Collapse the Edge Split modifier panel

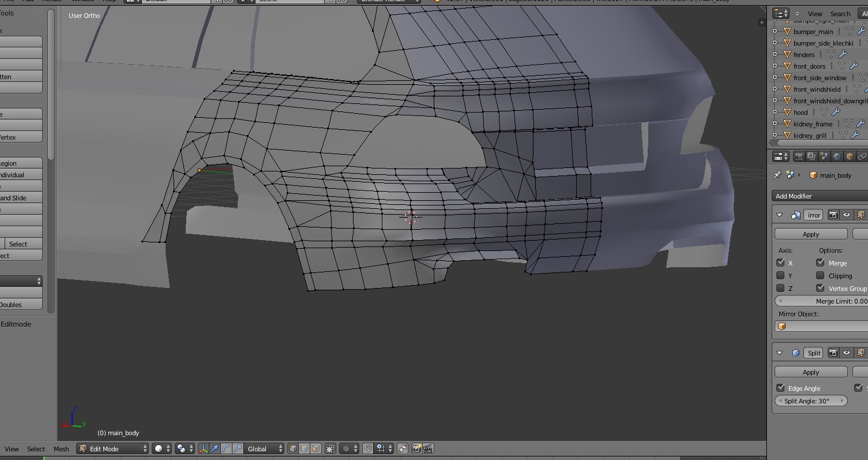tap(779, 353)
